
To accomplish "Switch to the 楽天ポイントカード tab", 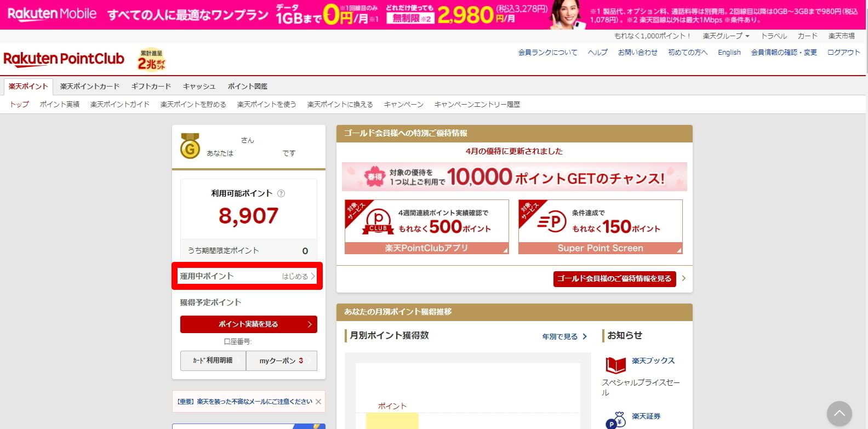I will point(90,86).
